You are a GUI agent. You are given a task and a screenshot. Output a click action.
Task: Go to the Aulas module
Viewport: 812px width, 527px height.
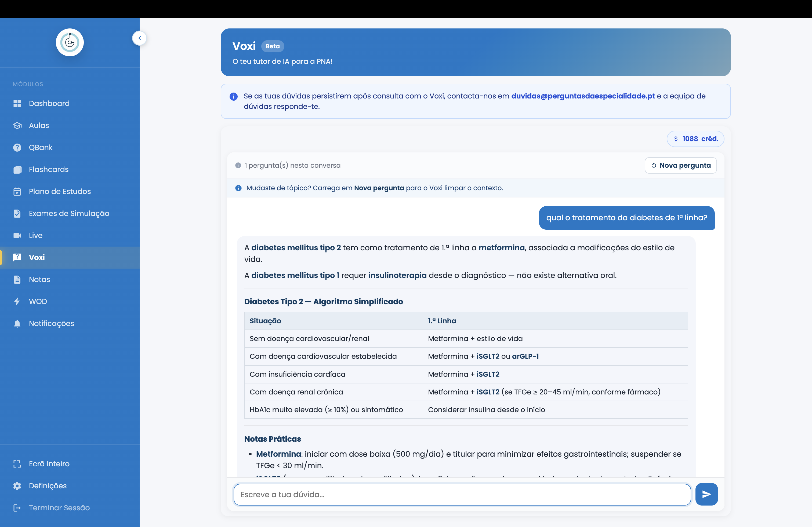point(70,125)
